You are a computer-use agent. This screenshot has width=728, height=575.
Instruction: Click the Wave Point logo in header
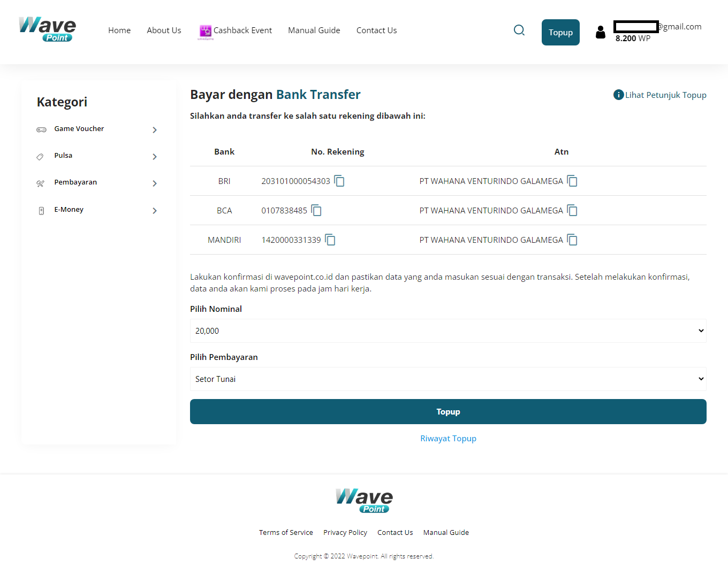pos(47,29)
